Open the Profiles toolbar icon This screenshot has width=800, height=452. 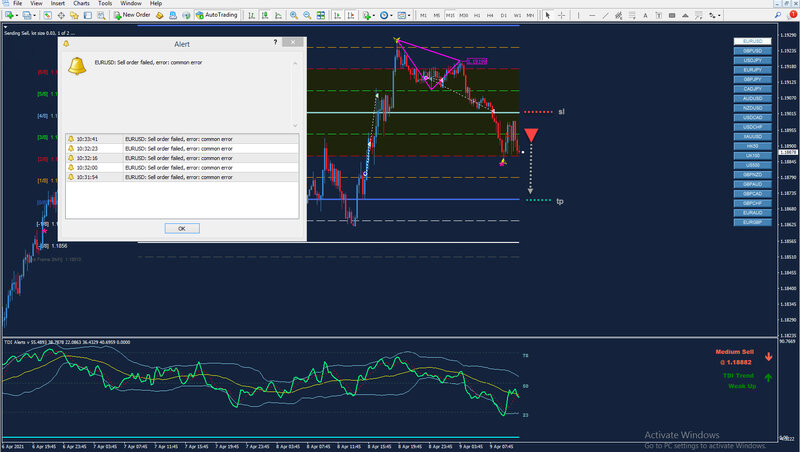coord(26,15)
